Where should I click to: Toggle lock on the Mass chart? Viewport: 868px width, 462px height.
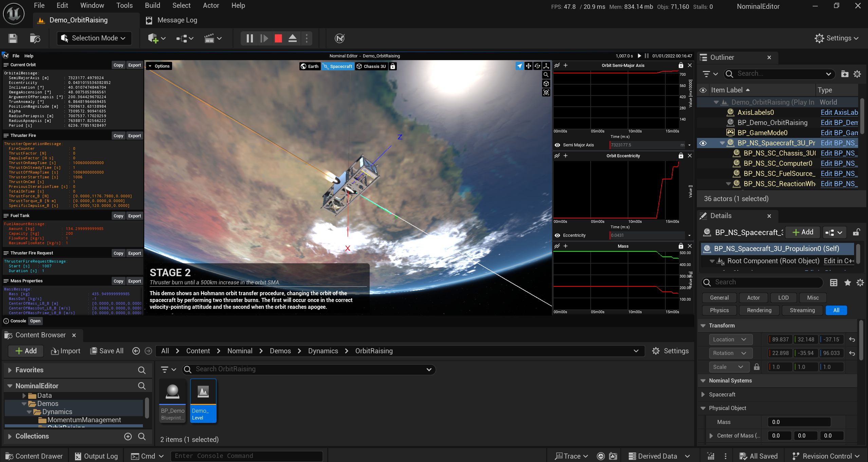point(681,246)
